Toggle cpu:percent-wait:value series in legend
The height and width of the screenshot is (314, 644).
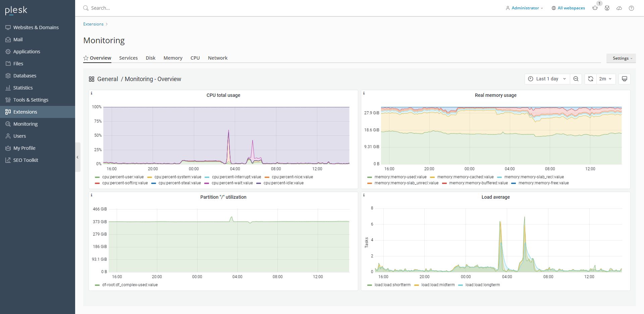(x=232, y=183)
